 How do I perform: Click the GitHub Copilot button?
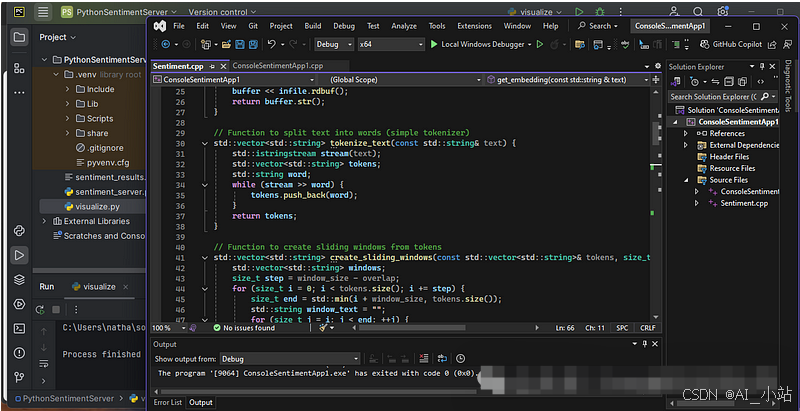(730, 44)
